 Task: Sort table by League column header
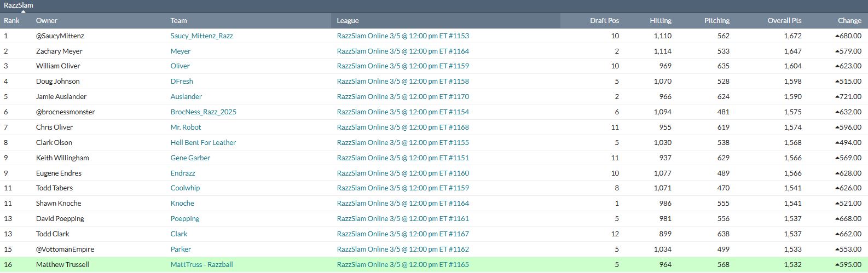[x=348, y=20]
